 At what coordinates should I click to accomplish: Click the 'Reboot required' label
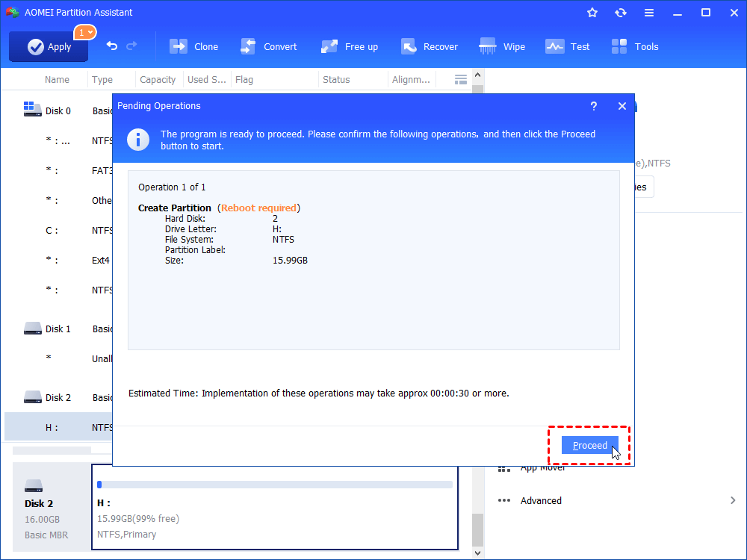click(258, 208)
